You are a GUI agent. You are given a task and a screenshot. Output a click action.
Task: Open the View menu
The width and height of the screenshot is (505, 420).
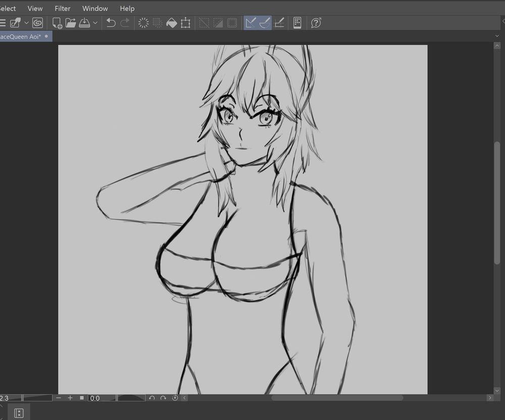point(35,9)
